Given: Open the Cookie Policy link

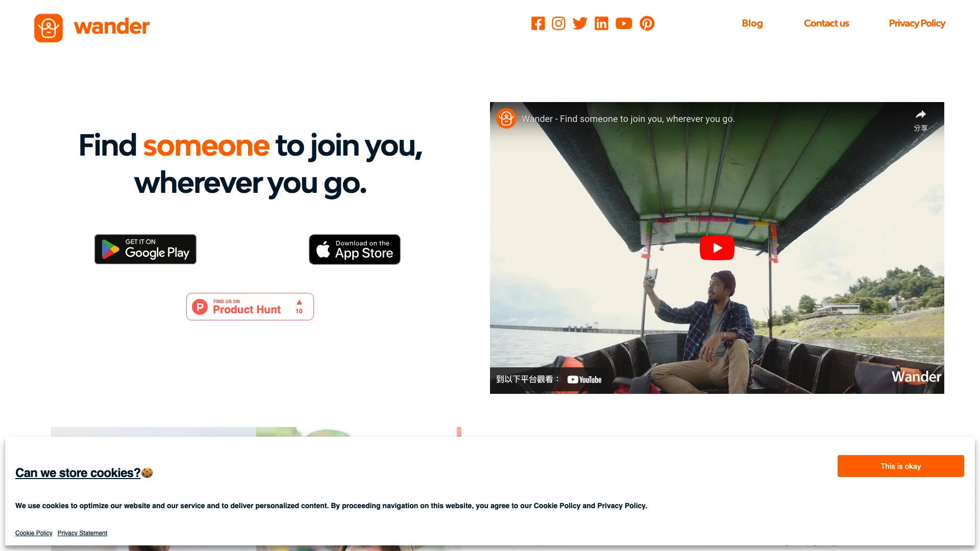Looking at the screenshot, I should coord(33,533).
